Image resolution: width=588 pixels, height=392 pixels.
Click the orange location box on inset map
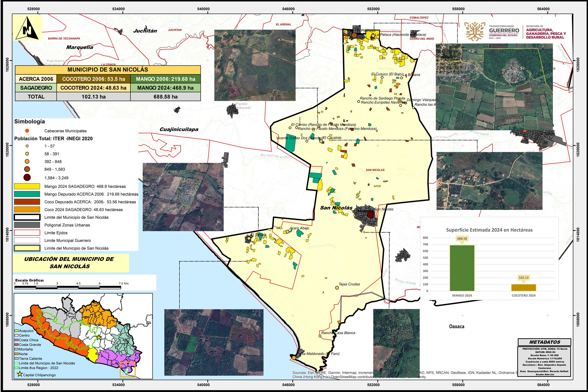(127, 369)
